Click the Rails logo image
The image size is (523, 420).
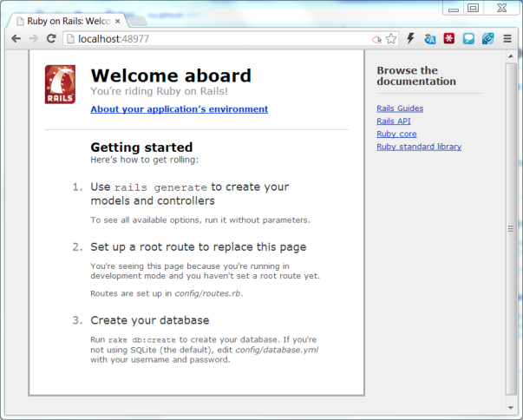pyautogui.click(x=60, y=85)
